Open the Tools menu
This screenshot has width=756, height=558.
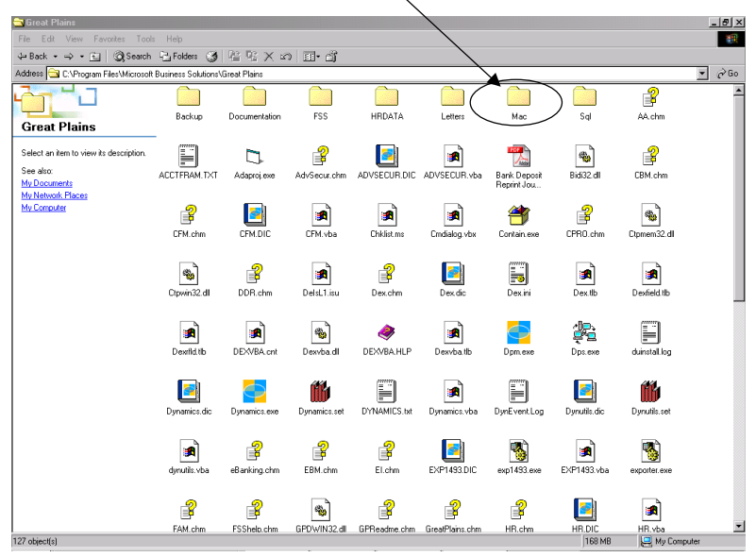point(145,39)
